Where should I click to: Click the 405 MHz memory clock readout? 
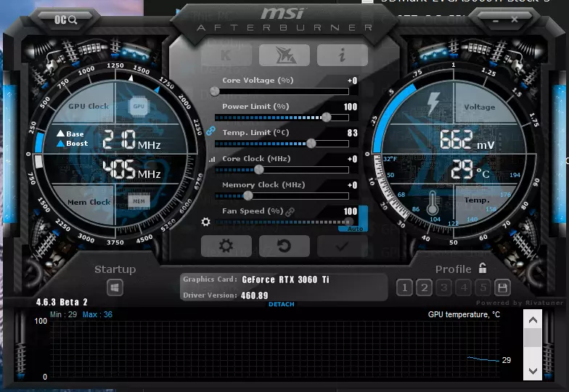pyautogui.click(x=131, y=170)
